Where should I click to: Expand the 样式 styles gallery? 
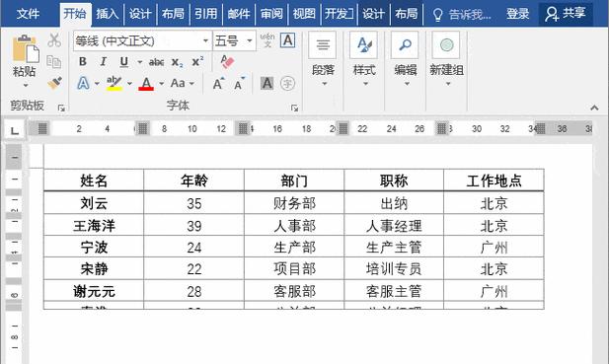pyautogui.click(x=364, y=59)
